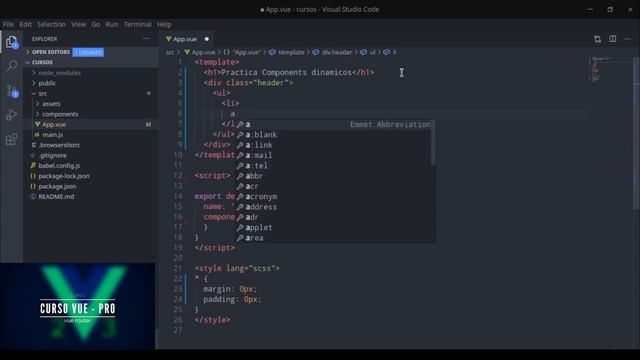
Task: Choose the 'area' suggestion
Action: (334, 238)
